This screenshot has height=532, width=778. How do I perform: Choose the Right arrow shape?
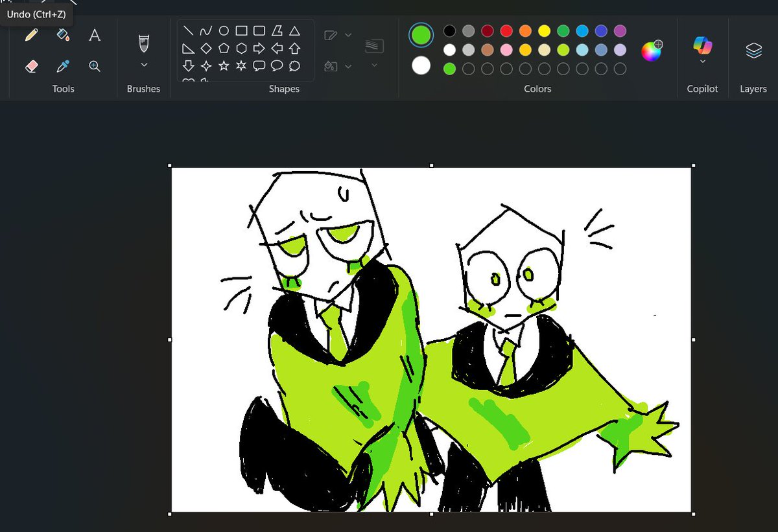259,48
